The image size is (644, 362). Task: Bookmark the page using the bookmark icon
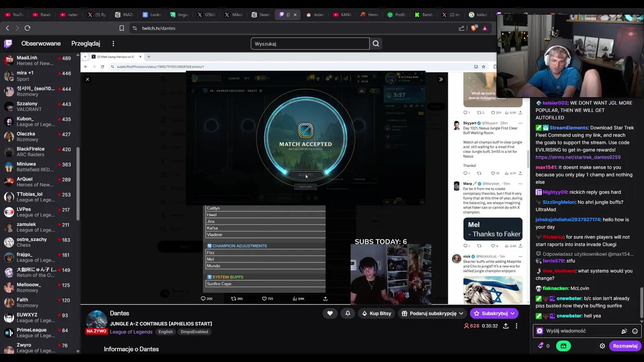pos(121,28)
